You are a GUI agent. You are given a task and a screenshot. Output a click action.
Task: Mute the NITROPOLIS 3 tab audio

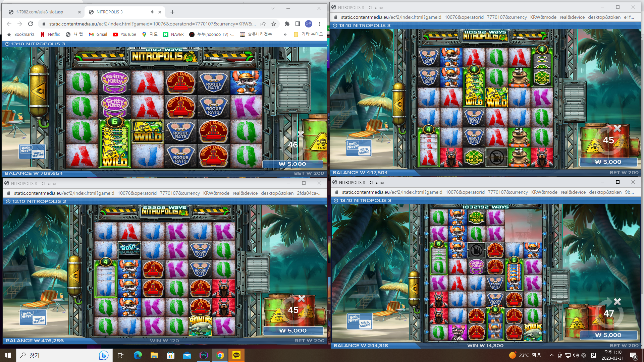click(x=152, y=12)
